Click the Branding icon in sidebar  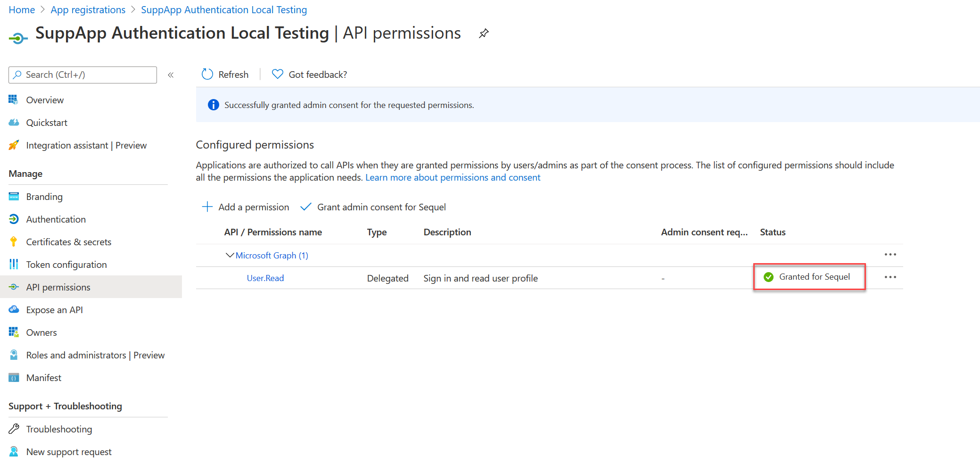[x=14, y=196]
